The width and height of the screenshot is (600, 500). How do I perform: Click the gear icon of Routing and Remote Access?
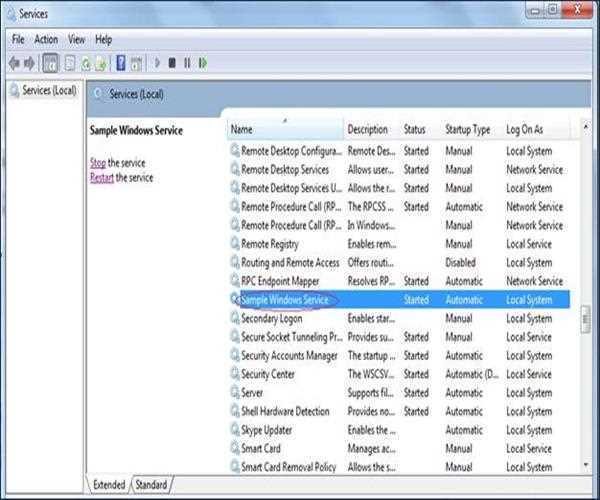pyautogui.click(x=235, y=262)
